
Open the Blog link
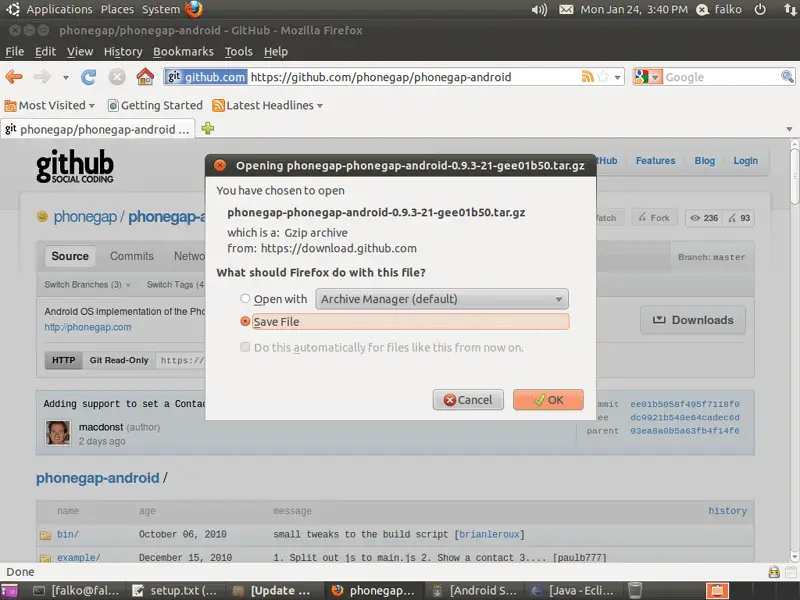click(x=704, y=161)
